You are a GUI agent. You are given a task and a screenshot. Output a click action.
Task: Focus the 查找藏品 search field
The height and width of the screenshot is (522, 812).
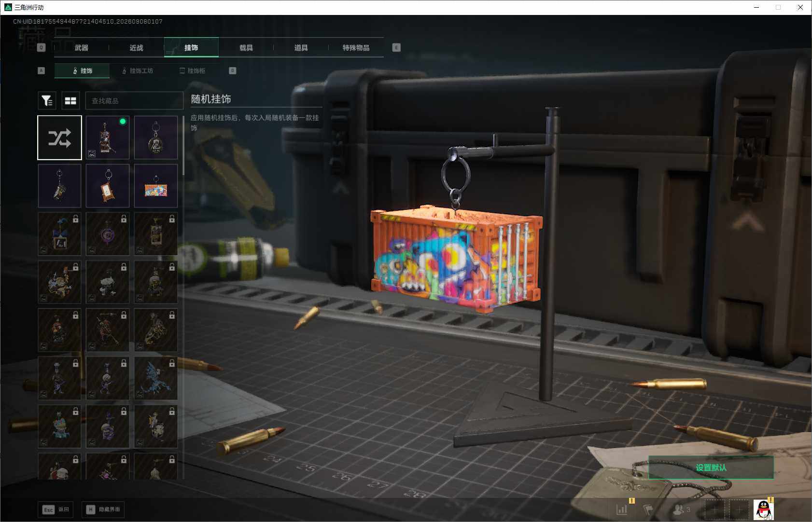[x=134, y=100]
